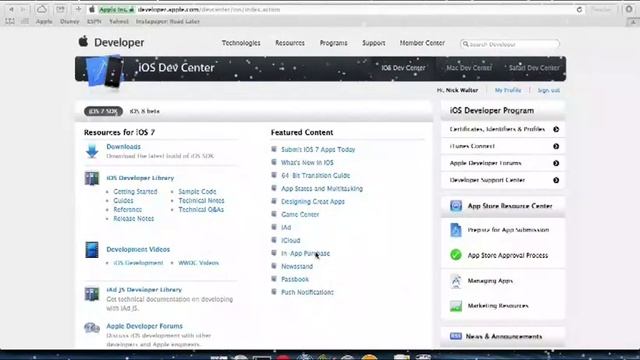Screen dimensions: 640x360
Task: Select the iOS 7 SDK tab
Action: pos(103,111)
